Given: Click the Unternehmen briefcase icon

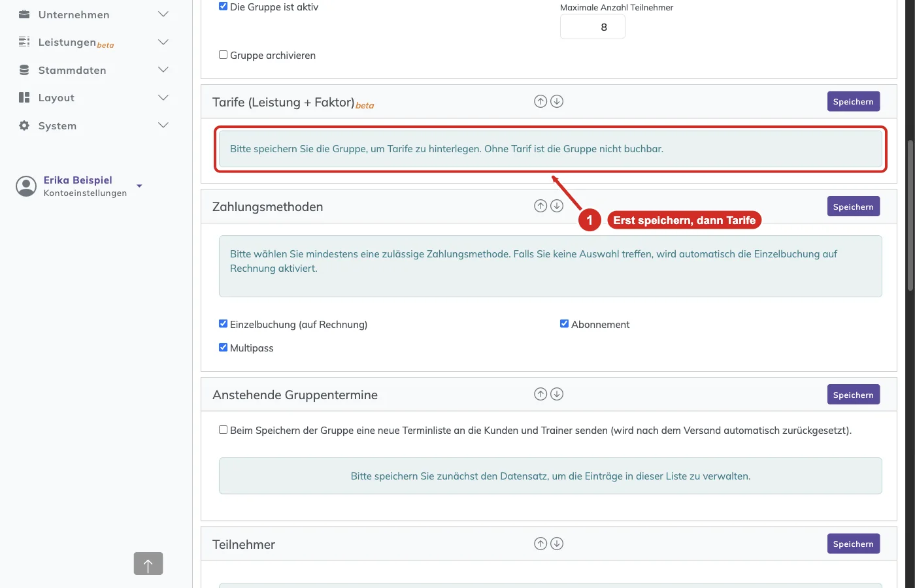Looking at the screenshot, I should coord(24,14).
